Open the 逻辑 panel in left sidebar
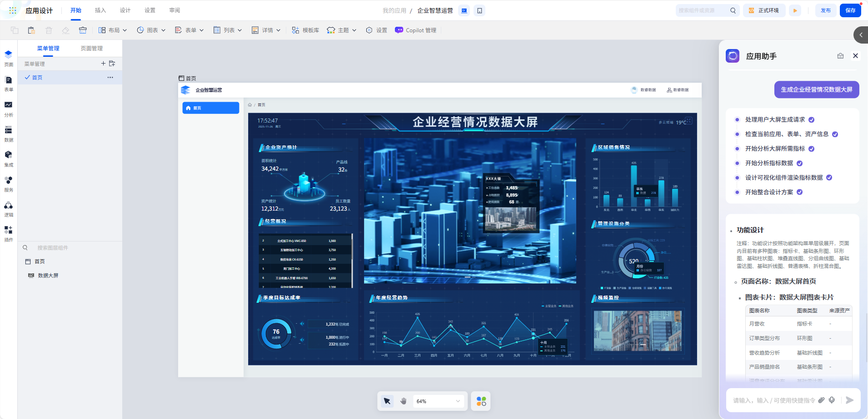868x419 pixels. [8, 209]
